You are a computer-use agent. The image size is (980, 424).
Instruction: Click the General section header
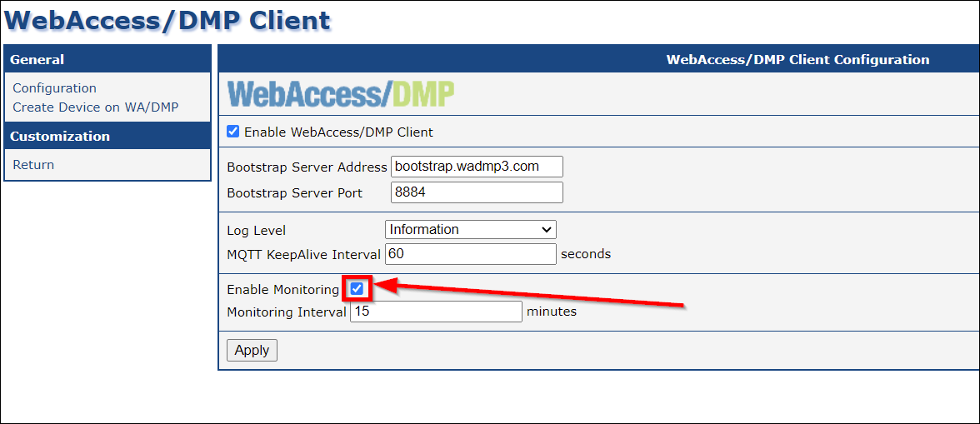tap(107, 59)
